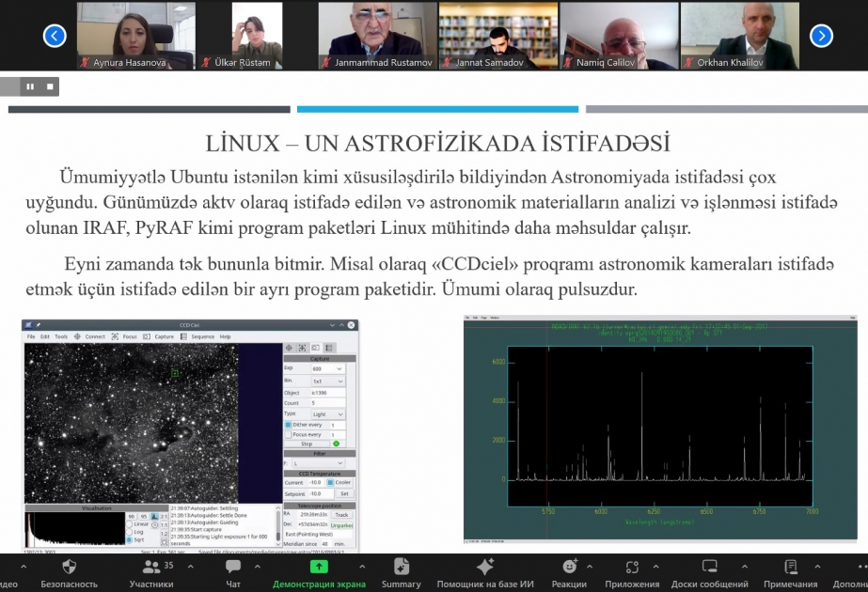868x592 pixels.
Task: Open the Exp exposure dropdown
Action: click(327, 368)
